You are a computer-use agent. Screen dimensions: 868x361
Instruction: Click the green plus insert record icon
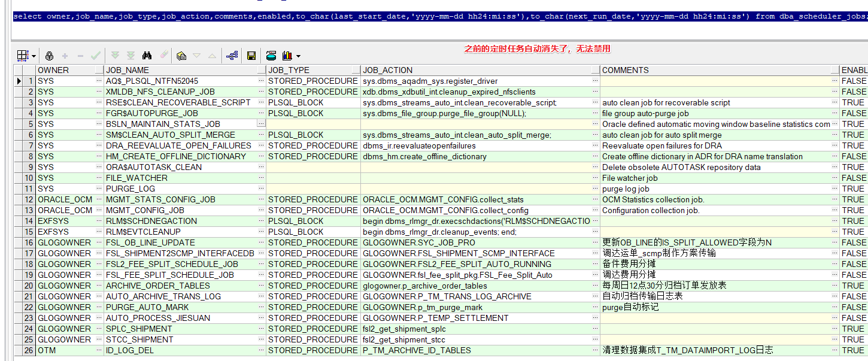pos(65,56)
